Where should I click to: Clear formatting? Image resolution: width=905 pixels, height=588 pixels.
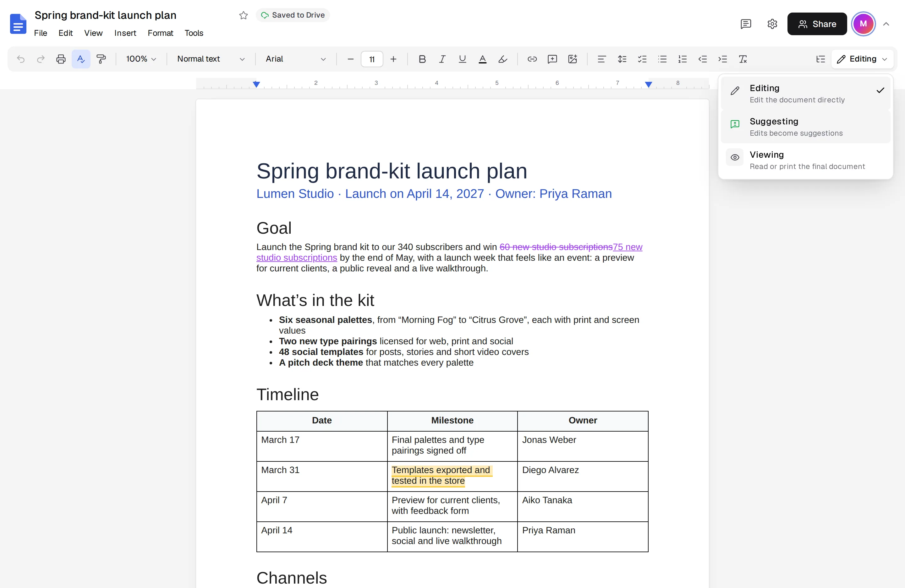click(x=743, y=59)
